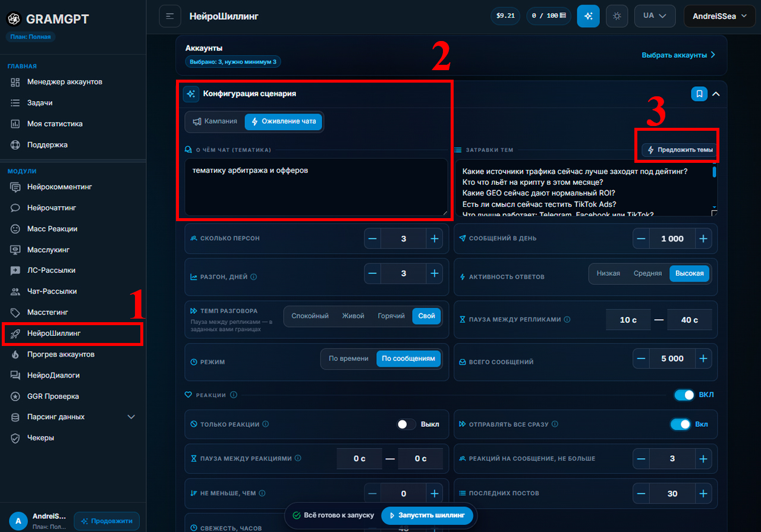
Task: Click the Нейрочаттинг chat bubble icon
Action: click(15, 208)
